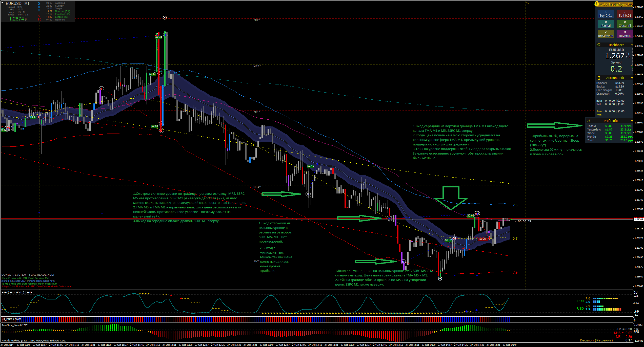
Task: Click the Decision (Решение) label
Action: pyautogui.click(x=596, y=340)
